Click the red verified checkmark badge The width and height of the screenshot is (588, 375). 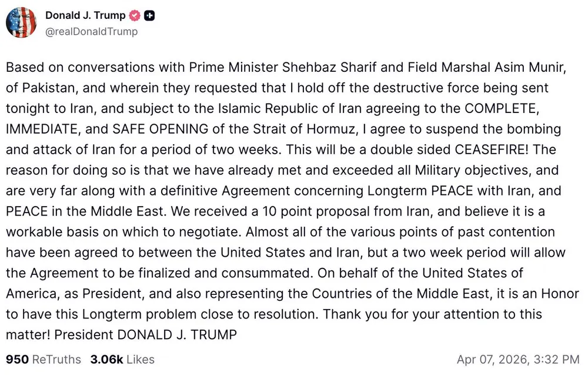point(135,16)
